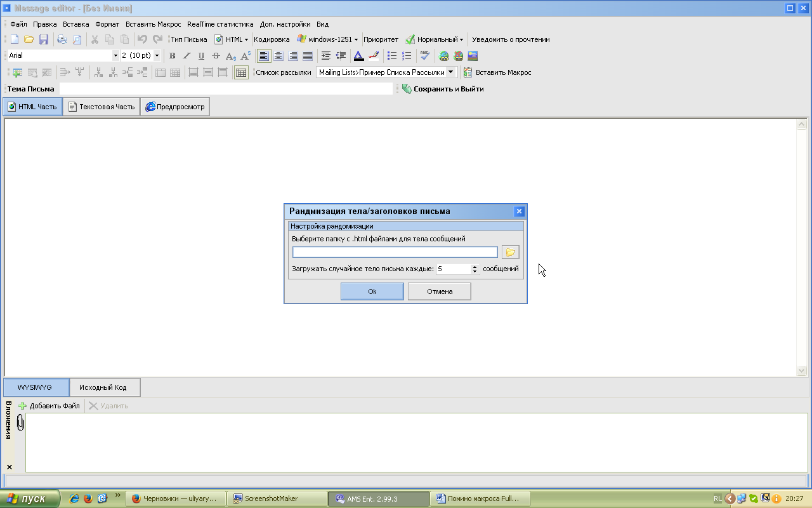The width and height of the screenshot is (812, 508).
Task: Click the paperclip attachments icon
Action: tap(20, 423)
